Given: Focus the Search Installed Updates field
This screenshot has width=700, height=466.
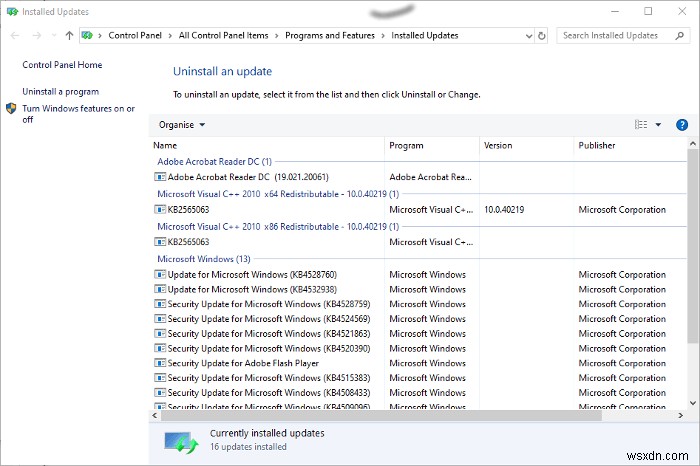Looking at the screenshot, I should click(623, 36).
